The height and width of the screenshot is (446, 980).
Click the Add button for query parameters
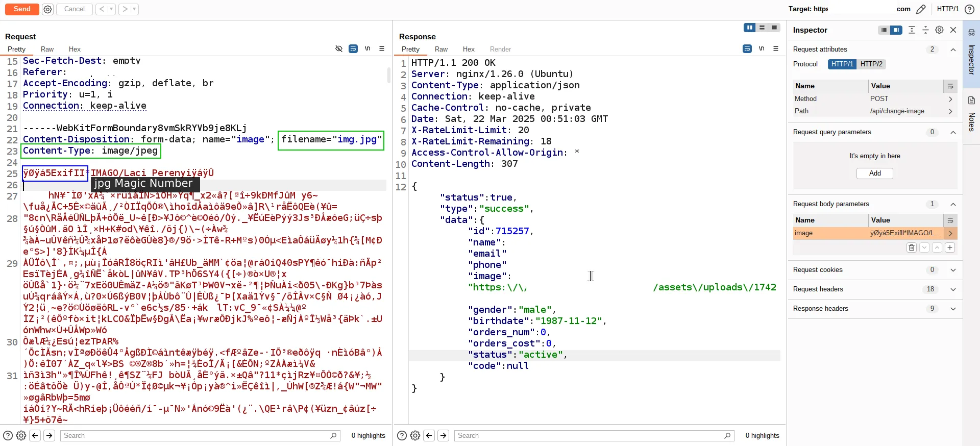click(874, 174)
